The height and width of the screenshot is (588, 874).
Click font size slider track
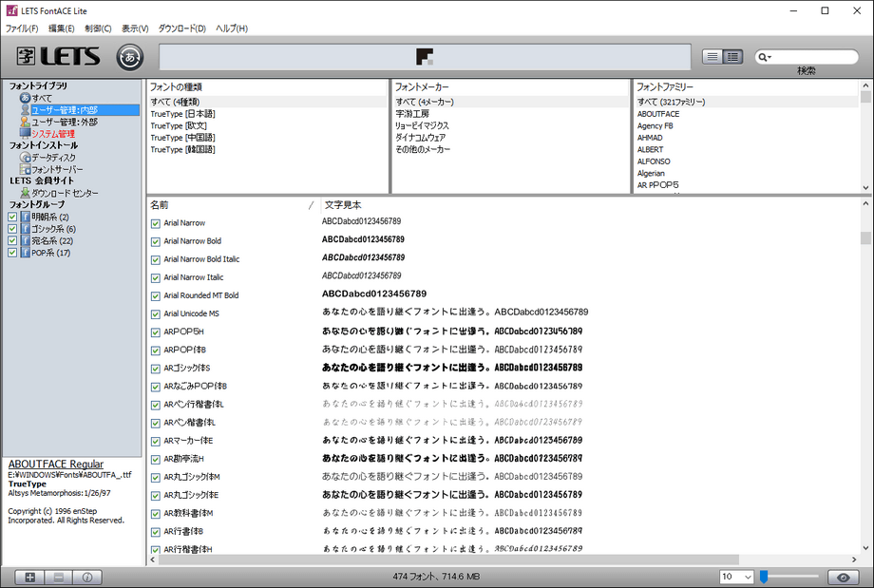coord(789,577)
